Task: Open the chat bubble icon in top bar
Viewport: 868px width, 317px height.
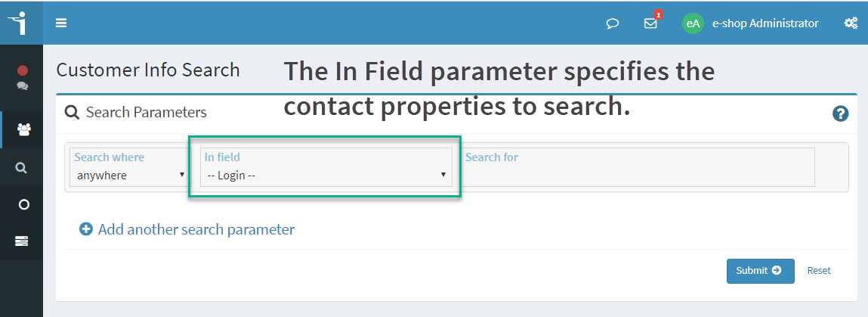Action: click(x=612, y=23)
